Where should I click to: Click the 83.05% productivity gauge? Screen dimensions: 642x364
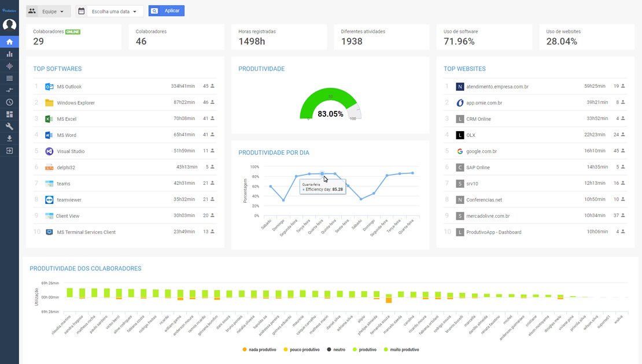click(330, 105)
